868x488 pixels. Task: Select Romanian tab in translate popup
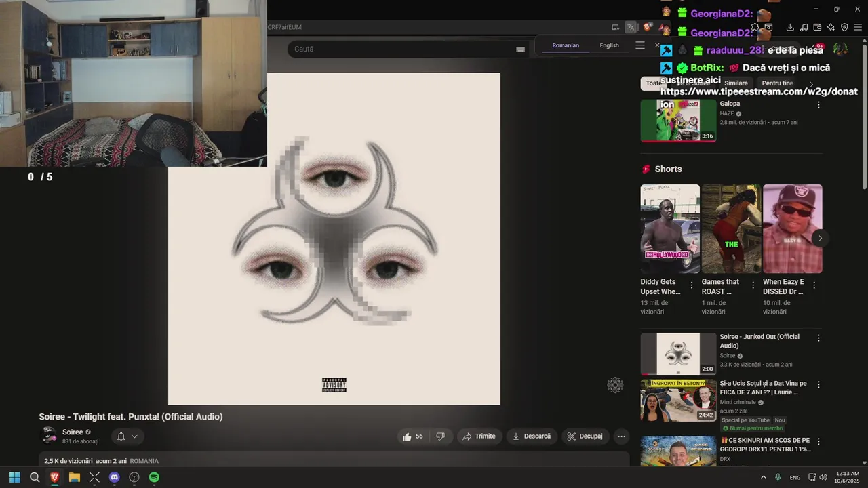pos(566,45)
